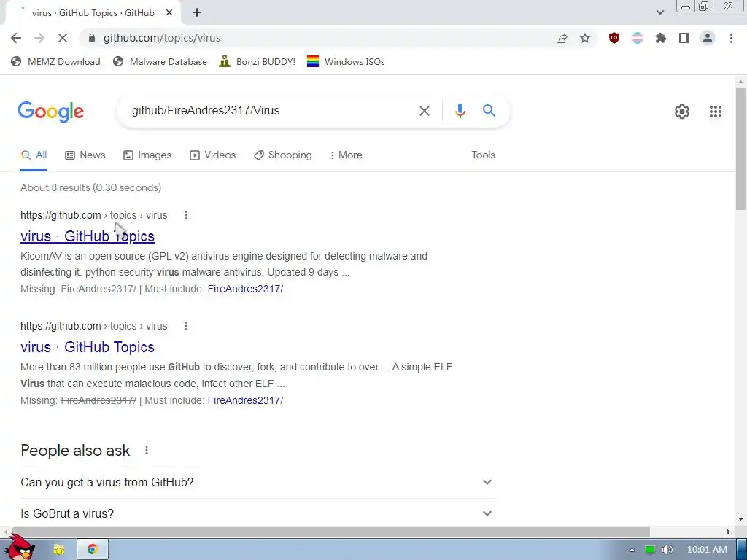Clear the search query with X
The width and height of the screenshot is (747, 560).
coord(424,111)
